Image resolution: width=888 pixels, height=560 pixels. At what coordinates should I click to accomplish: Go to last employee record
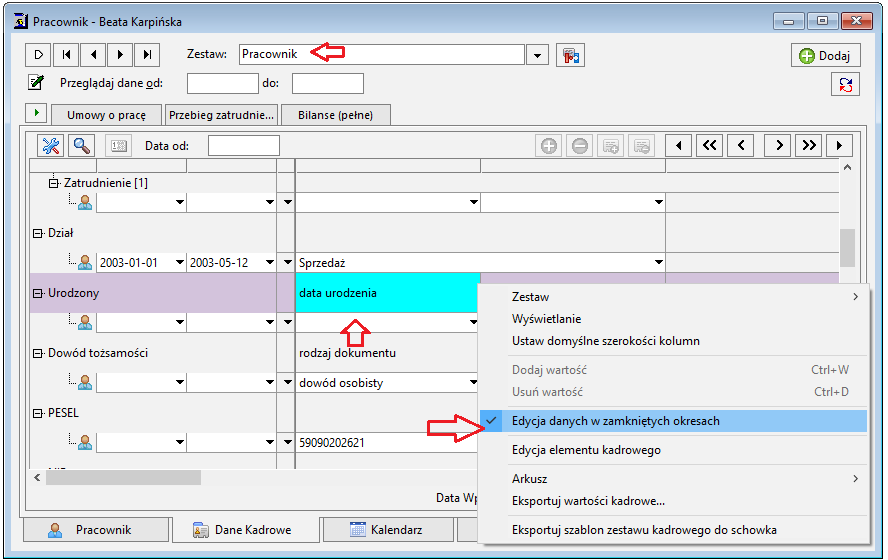point(147,55)
